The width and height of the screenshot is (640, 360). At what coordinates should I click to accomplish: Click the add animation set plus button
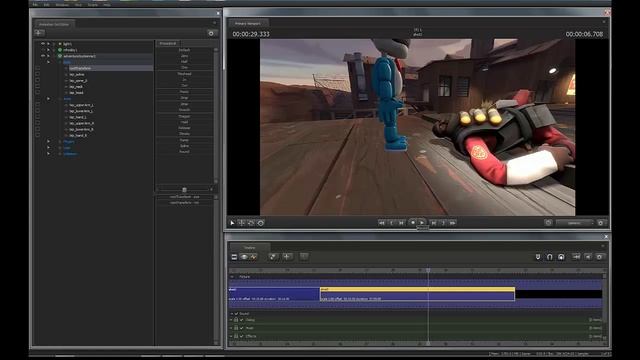(x=39, y=33)
